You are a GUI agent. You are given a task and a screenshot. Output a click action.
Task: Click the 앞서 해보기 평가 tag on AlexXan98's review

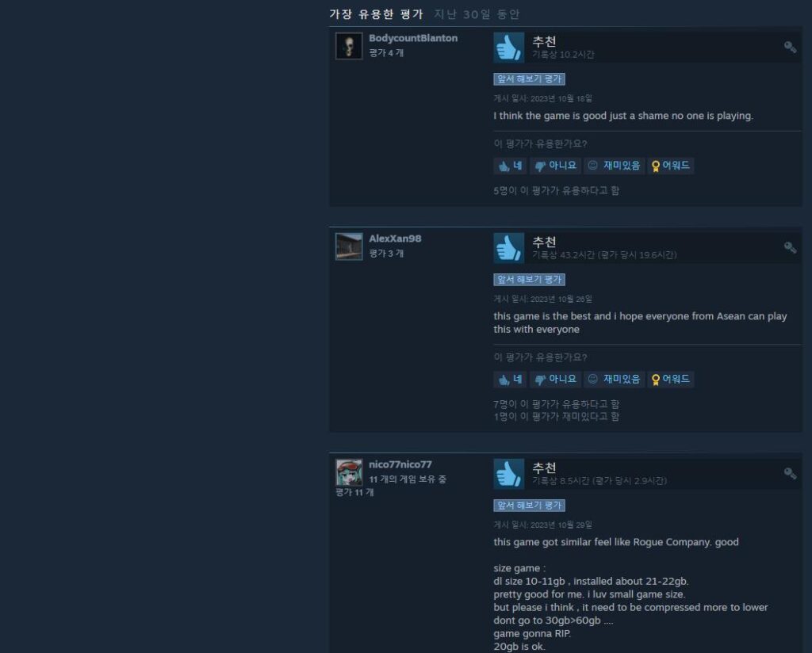(529, 280)
